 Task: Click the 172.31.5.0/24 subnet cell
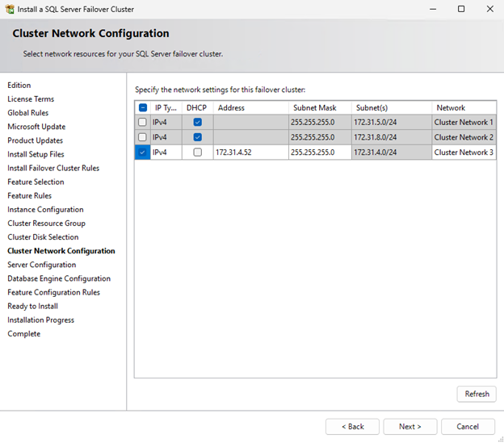click(x=392, y=122)
